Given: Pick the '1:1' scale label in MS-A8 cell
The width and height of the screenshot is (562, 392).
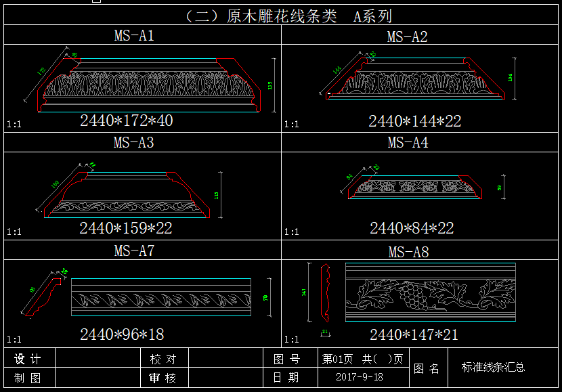Looking at the screenshot, I should pos(291,339).
